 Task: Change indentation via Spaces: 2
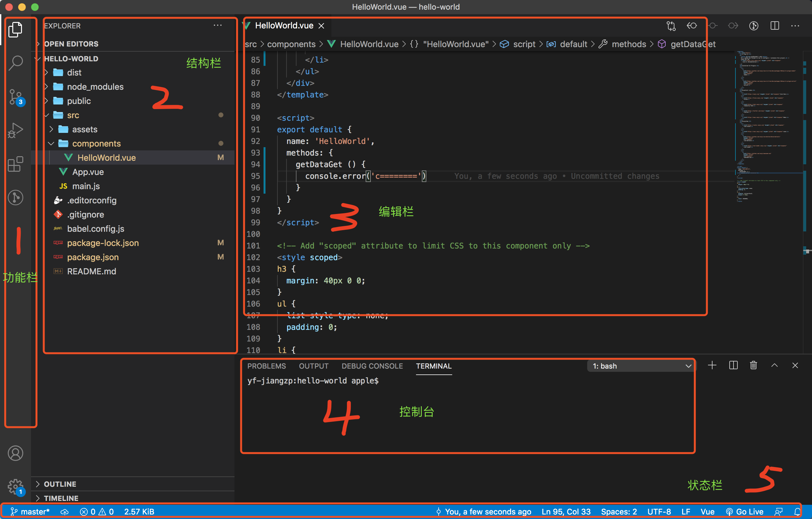point(619,512)
